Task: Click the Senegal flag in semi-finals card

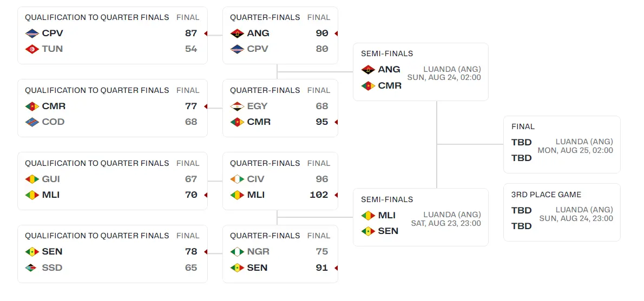Action: [368, 231]
